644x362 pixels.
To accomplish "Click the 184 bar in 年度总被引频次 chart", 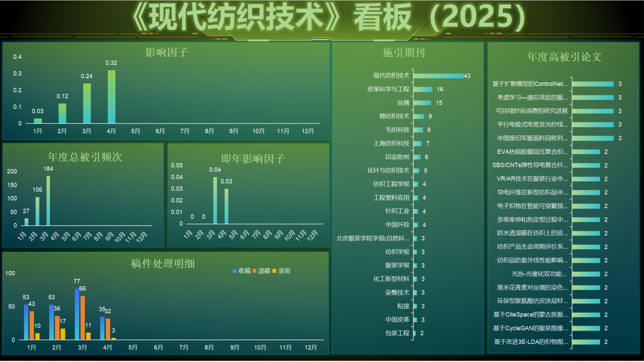I will (x=48, y=201).
